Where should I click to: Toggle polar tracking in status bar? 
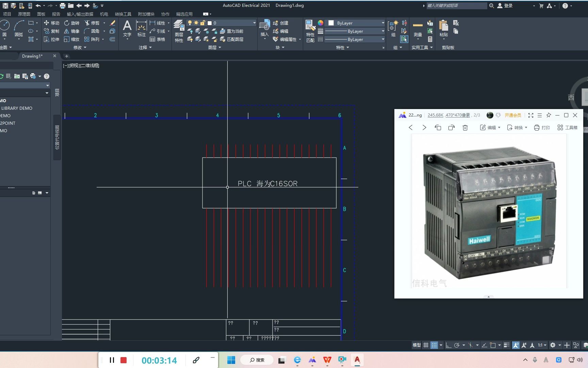tap(457, 345)
